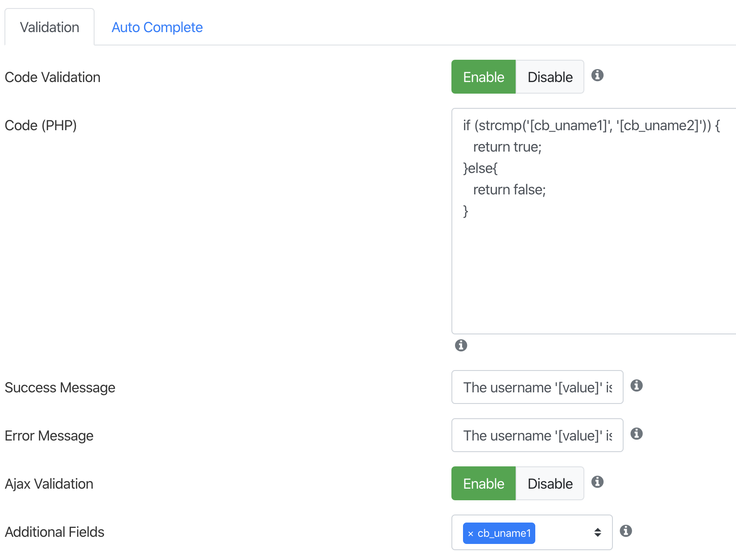736x560 pixels.
Task: View Success Message info tooltip icon
Action: pos(637,386)
